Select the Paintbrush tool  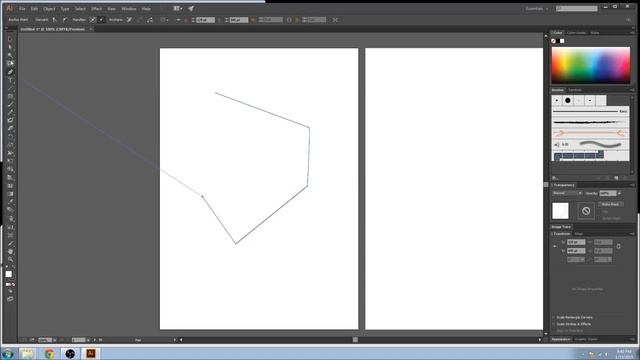(x=10, y=104)
